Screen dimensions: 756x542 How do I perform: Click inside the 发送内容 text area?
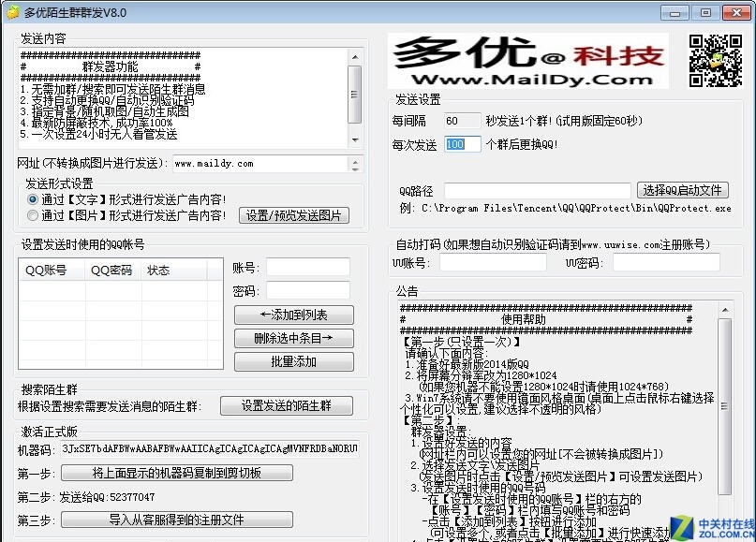(184, 98)
